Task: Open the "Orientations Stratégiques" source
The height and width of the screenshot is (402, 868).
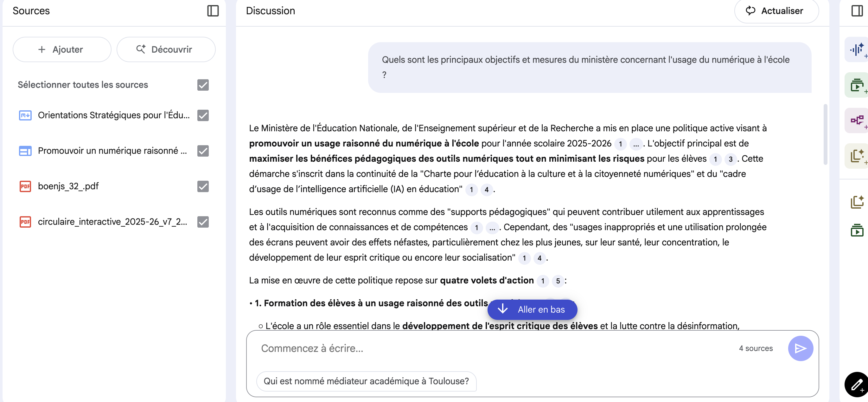Action: 113,115
